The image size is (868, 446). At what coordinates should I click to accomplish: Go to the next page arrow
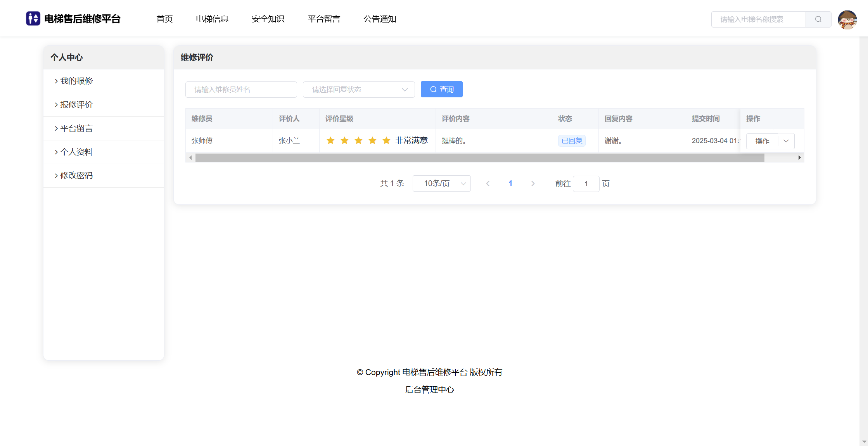click(x=533, y=183)
